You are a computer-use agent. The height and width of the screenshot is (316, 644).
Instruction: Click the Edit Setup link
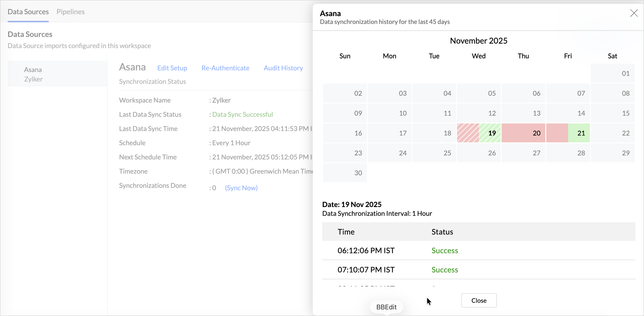tap(172, 68)
